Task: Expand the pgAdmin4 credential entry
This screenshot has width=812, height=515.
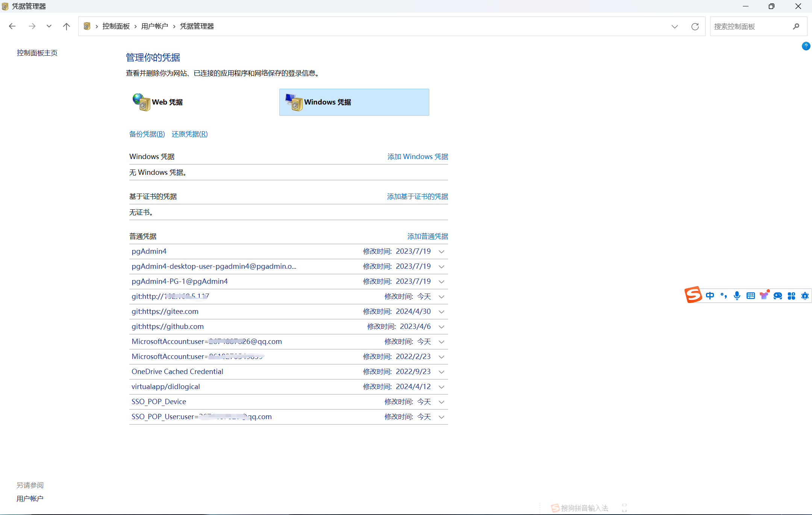Action: click(x=442, y=251)
